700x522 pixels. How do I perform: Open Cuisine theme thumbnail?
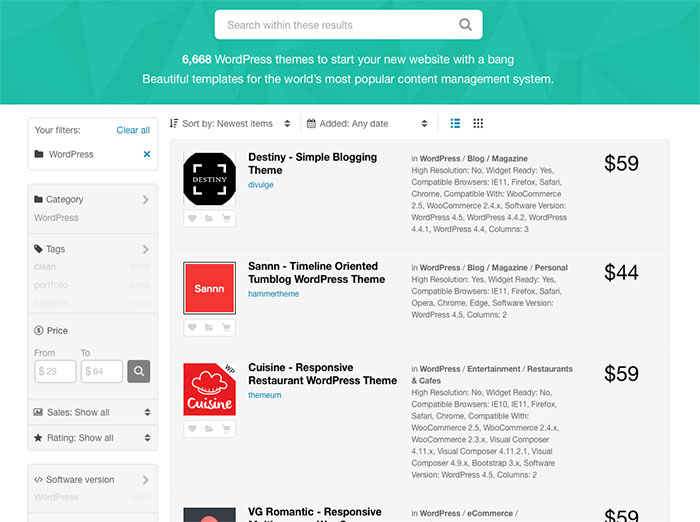click(x=209, y=389)
